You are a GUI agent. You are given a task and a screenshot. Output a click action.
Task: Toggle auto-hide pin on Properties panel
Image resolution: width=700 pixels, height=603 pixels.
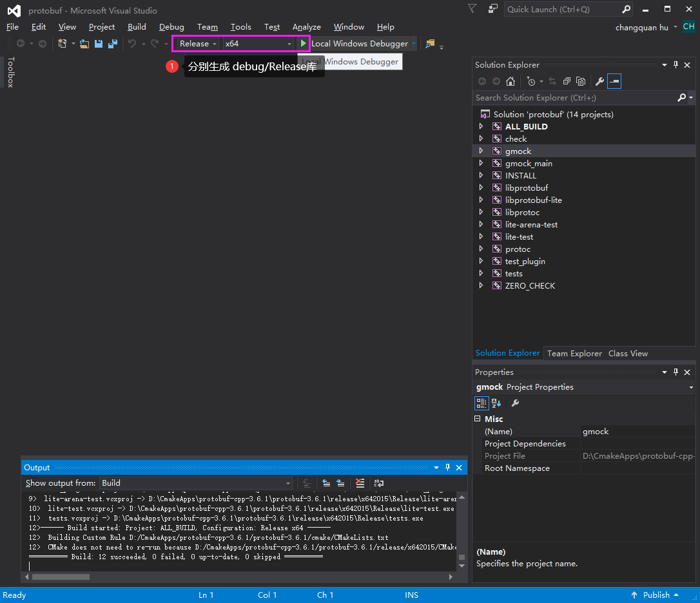[x=676, y=372]
